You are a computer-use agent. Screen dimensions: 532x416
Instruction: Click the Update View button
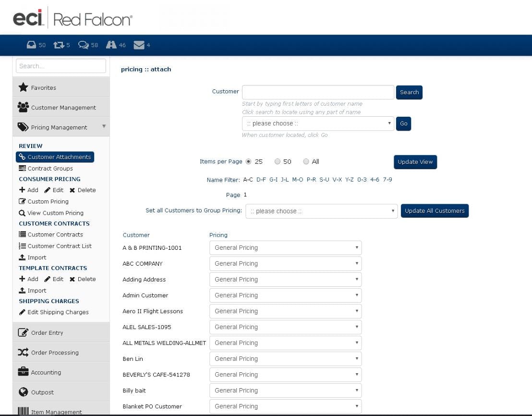(415, 162)
